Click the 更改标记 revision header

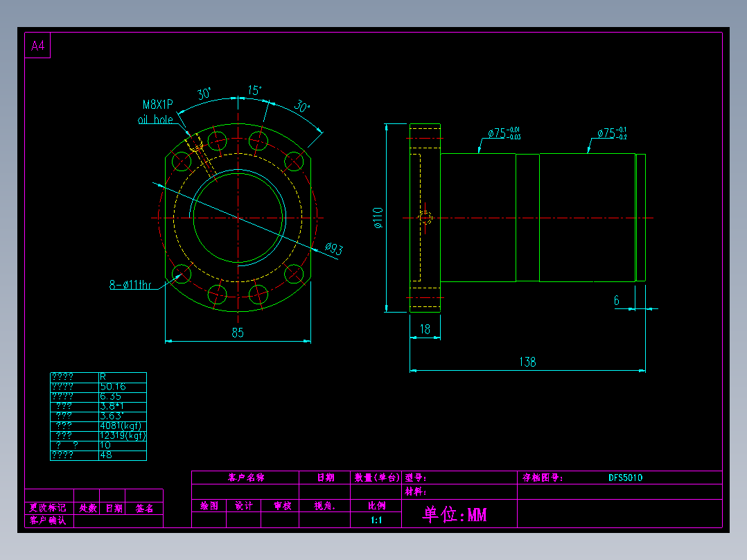[48, 507]
